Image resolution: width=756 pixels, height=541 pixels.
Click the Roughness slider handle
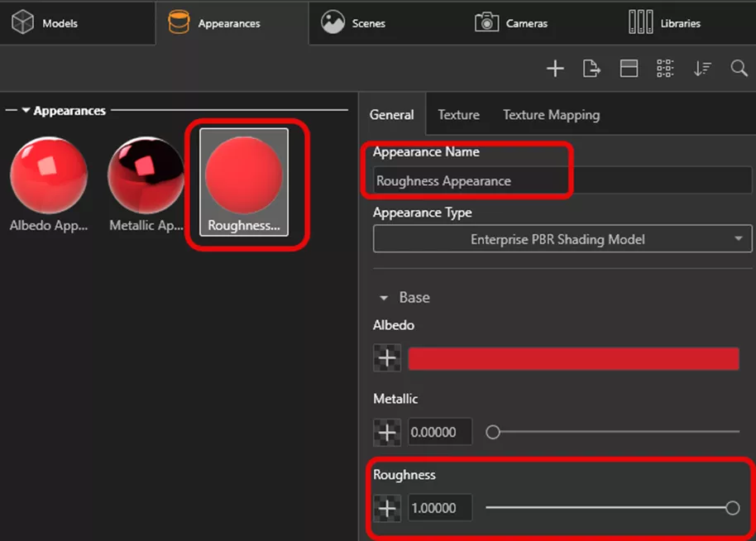[x=732, y=508]
